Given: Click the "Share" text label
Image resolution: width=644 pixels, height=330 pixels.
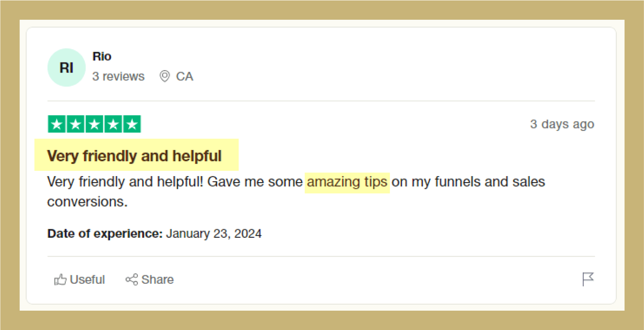Looking at the screenshot, I should click(158, 279).
